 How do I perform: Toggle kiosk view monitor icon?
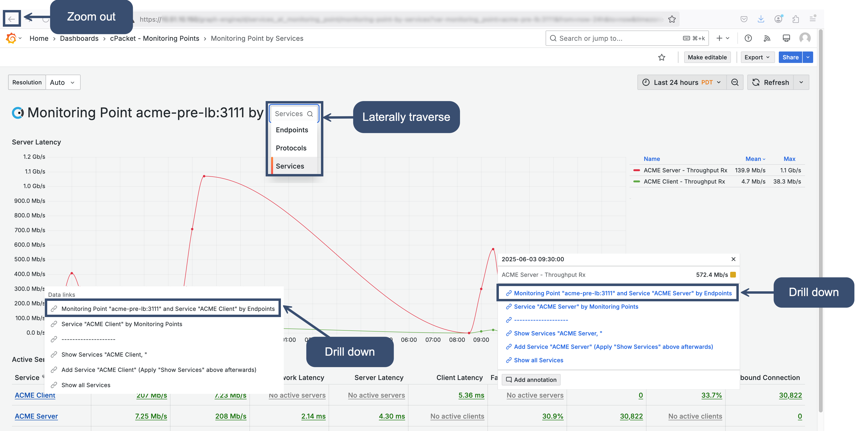(786, 38)
